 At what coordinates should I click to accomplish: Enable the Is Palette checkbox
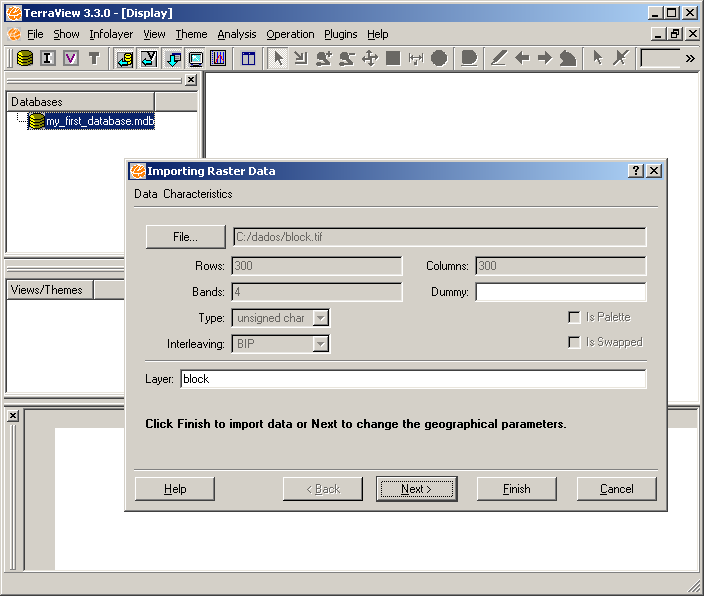coord(574,318)
